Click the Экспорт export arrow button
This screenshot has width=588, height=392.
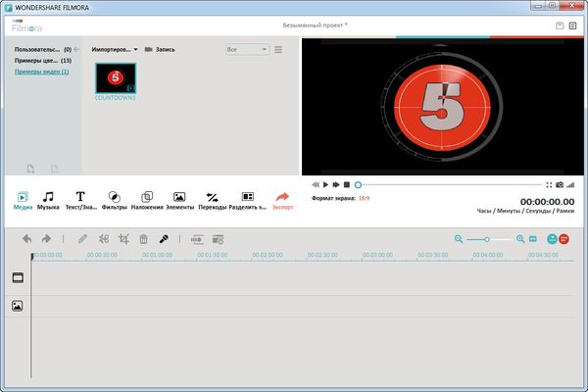click(x=282, y=200)
